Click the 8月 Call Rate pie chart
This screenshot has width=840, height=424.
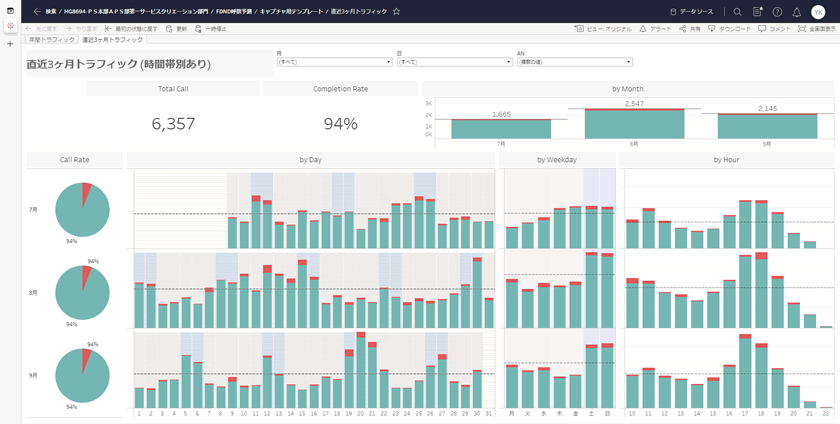tap(82, 293)
